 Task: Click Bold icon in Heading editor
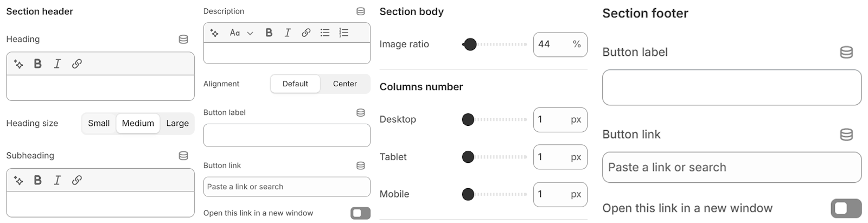click(x=37, y=63)
